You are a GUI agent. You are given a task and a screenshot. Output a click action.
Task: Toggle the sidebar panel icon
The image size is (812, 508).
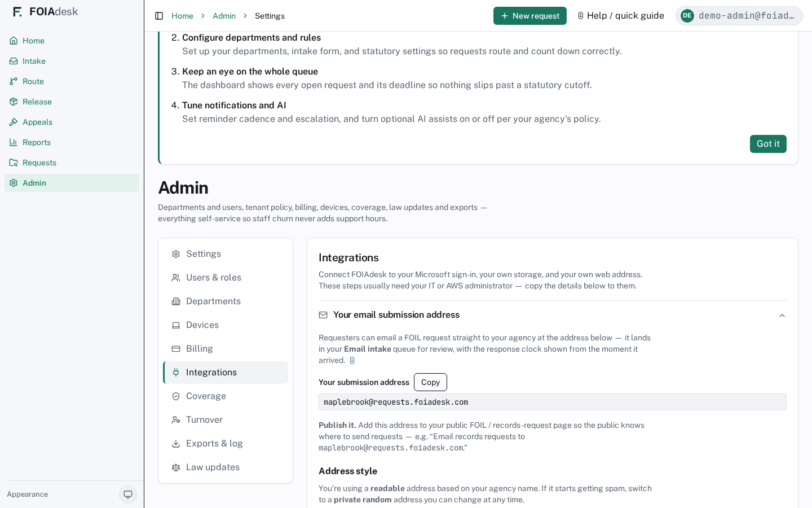[x=159, y=16]
